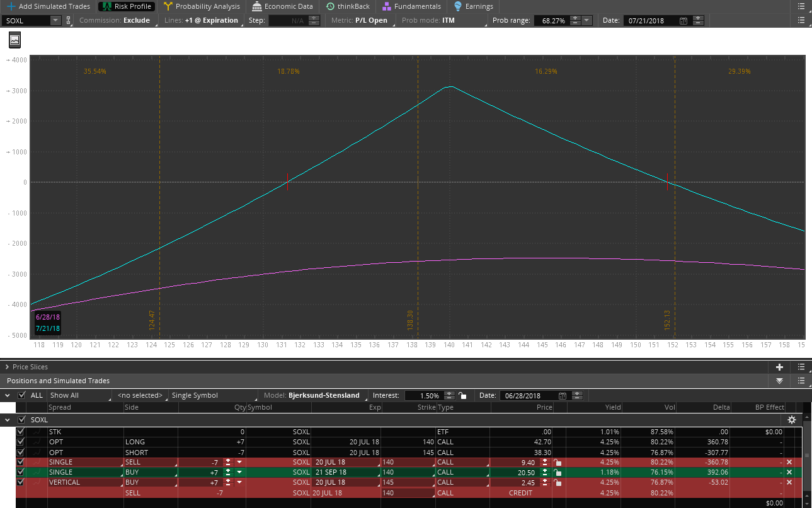This screenshot has width=812, height=508.
Task: Open the SOXL symbol dropdown
Action: 55,20
